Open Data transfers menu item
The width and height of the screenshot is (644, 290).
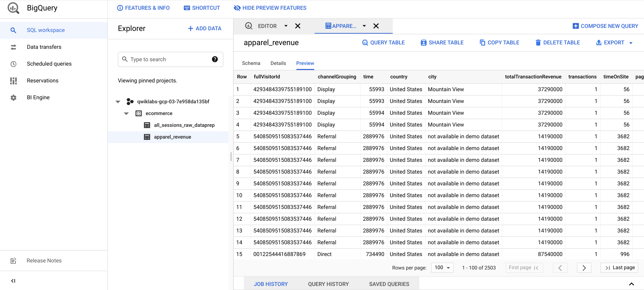(x=54, y=47)
